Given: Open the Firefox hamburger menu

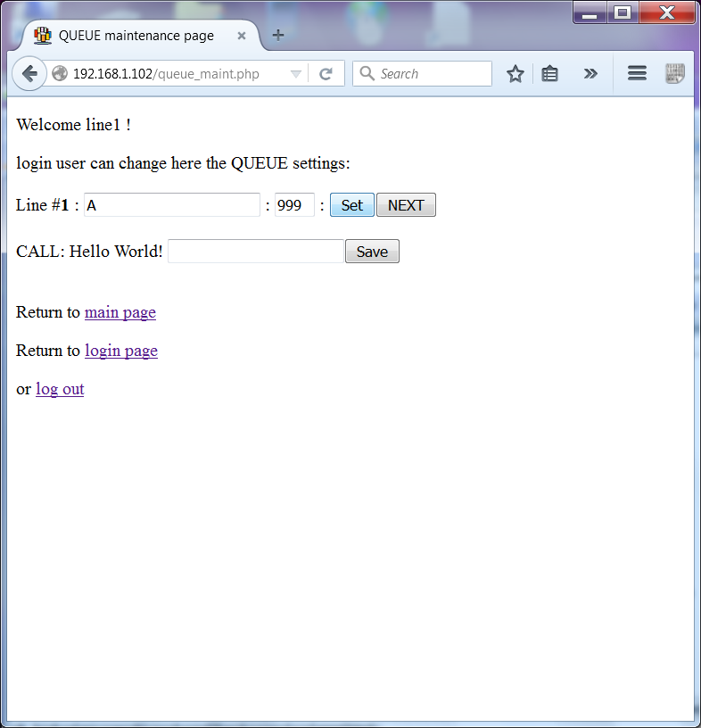Looking at the screenshot, I should (637, 74).
